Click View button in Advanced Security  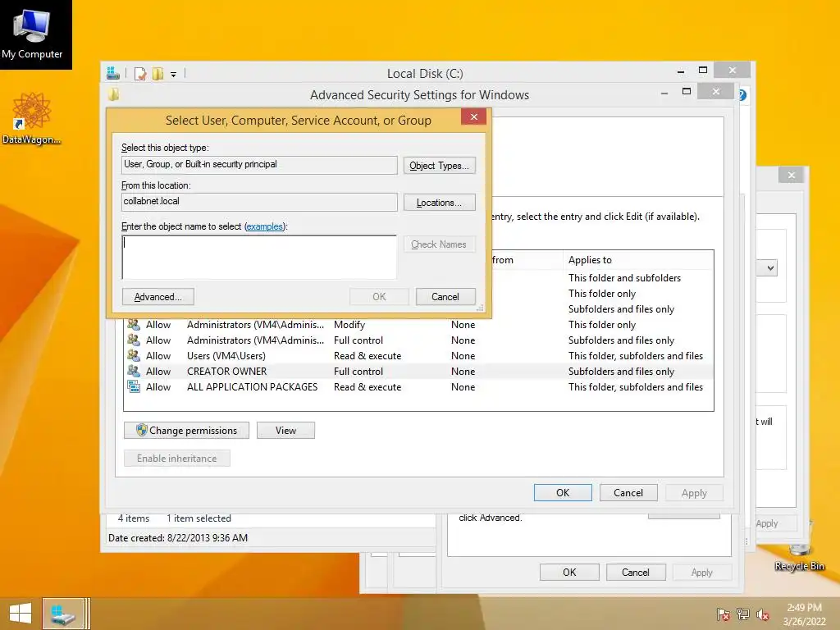tap(285, 431)
